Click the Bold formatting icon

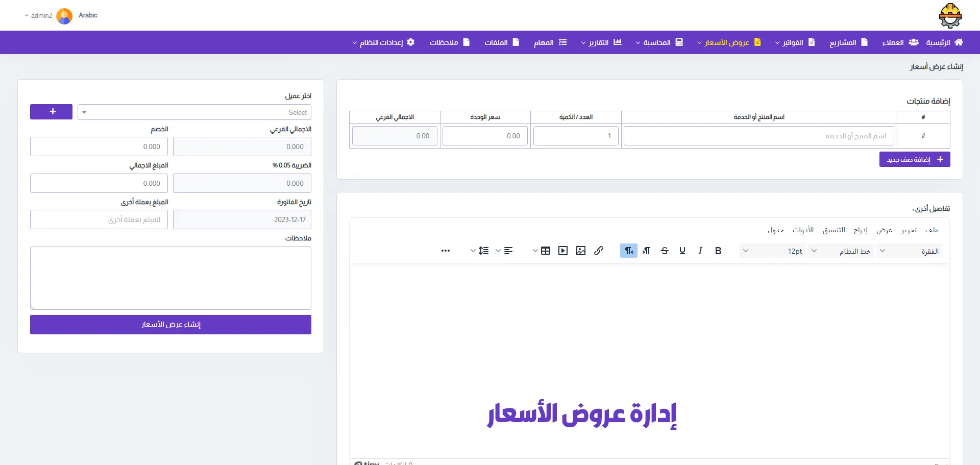[x=718, y=251]
